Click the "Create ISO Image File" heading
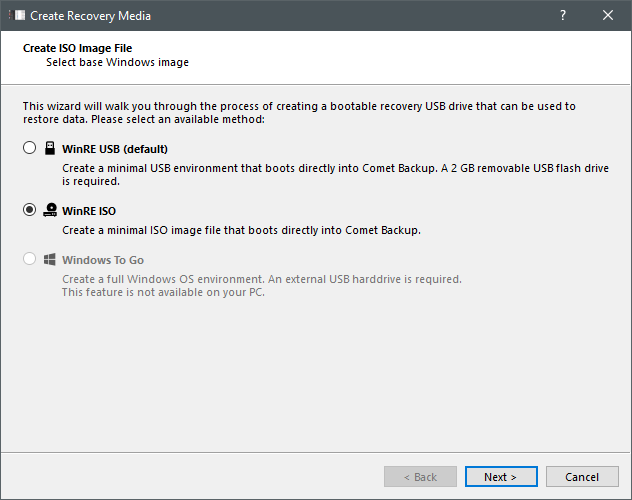 [x=77, y=48]
